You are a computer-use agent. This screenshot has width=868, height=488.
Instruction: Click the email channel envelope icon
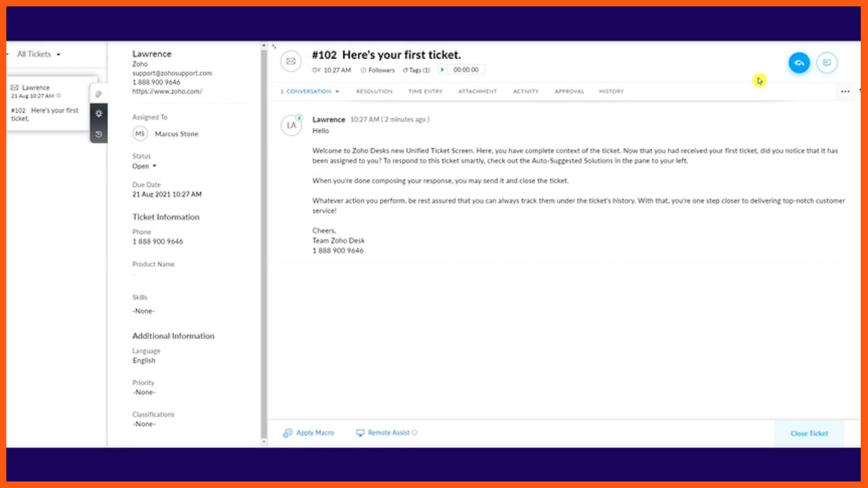[291, 61]
